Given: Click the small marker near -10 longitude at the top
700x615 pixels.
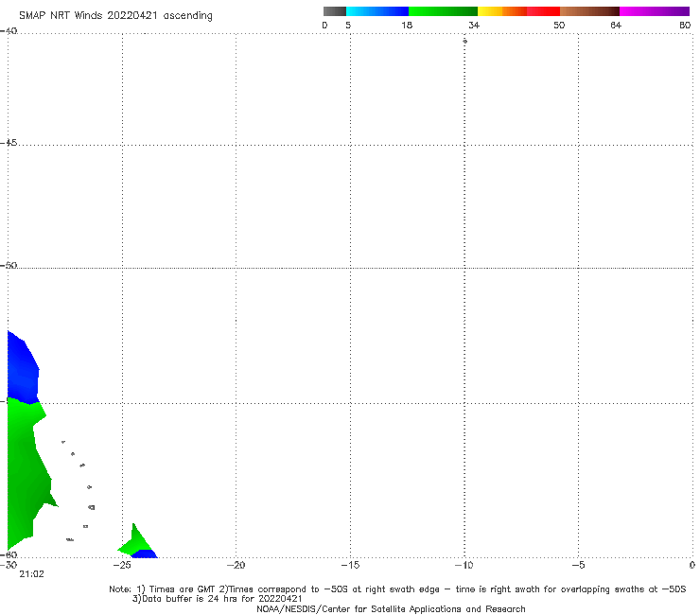Looking at the screenshot, I should pyautogui.click(x=464, y=41).
